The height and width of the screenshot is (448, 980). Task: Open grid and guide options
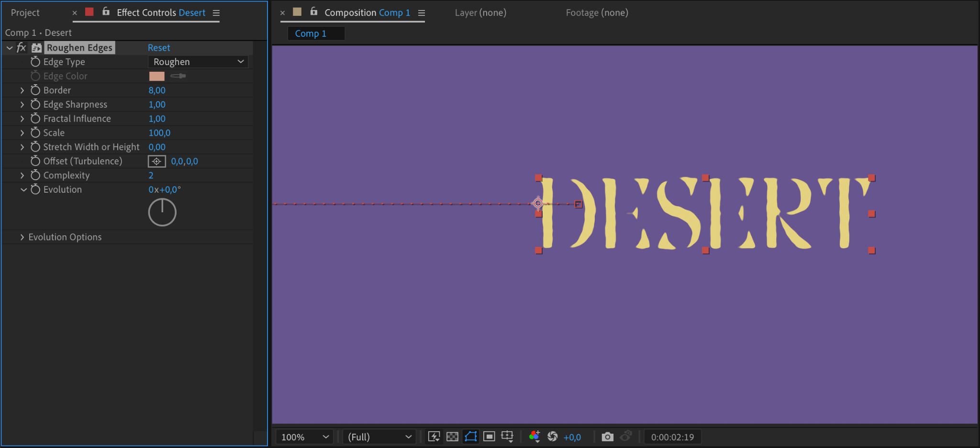pyautogui.click(x=507, y=437)
